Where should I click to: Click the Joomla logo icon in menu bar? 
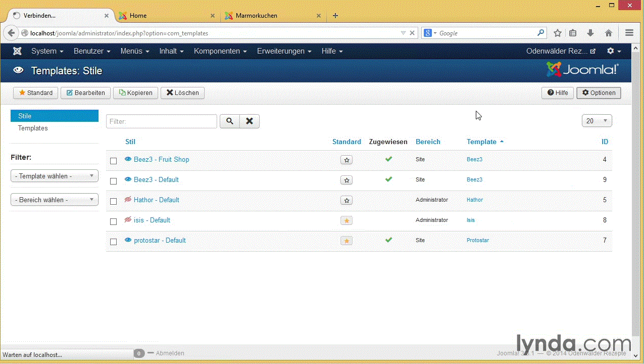(17, 51)
